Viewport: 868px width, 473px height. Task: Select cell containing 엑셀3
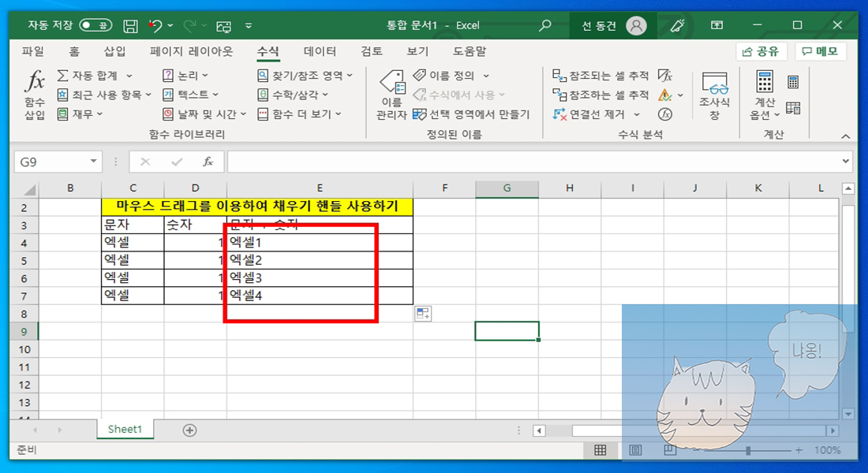320,277
